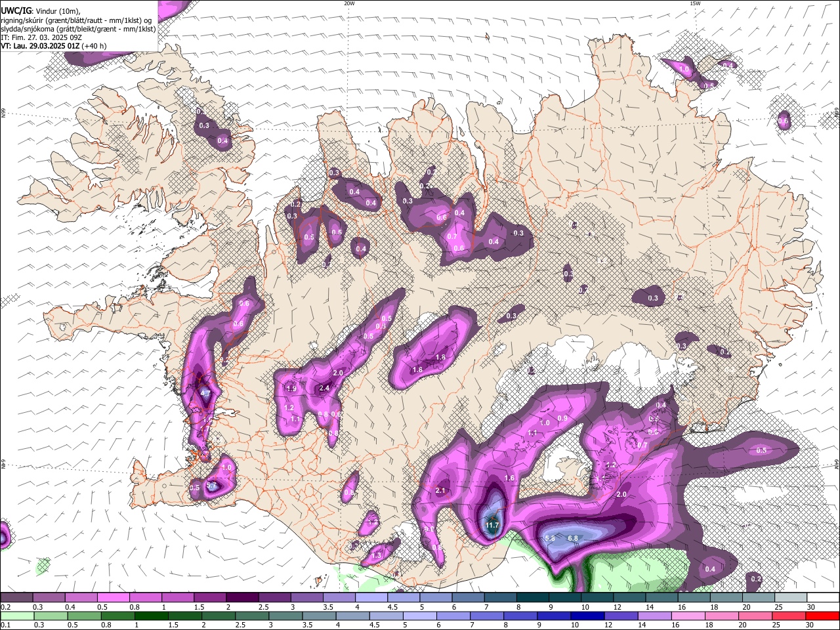
Task: Click the 20W longitude label
Action: click(x=349, y=3)
